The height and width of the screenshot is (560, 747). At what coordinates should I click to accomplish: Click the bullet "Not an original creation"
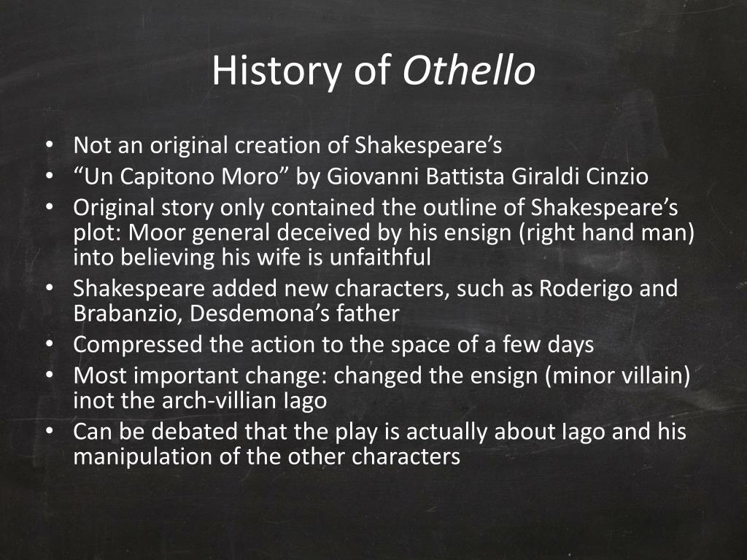(287, 145)
